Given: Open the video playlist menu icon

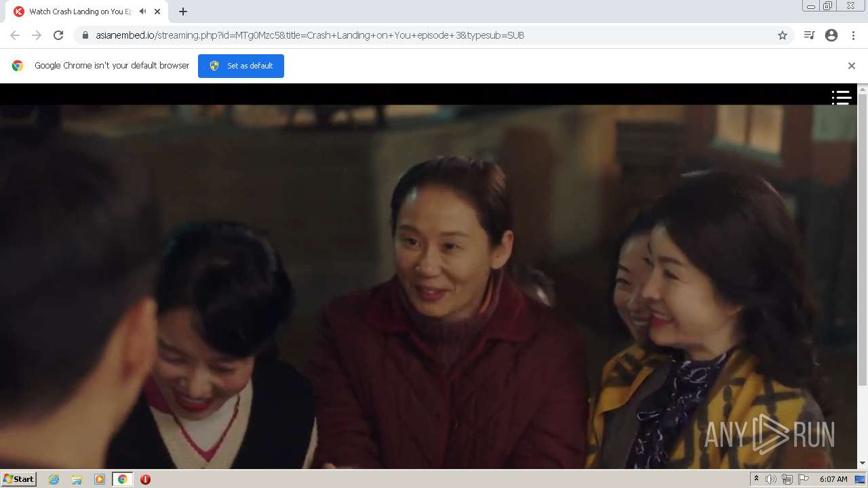Looking at the screenshot, I should point(842,98).
